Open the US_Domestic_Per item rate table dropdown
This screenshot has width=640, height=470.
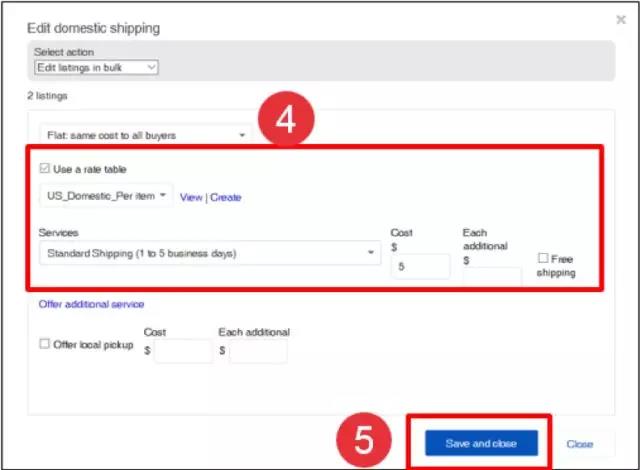coord(106,196)
